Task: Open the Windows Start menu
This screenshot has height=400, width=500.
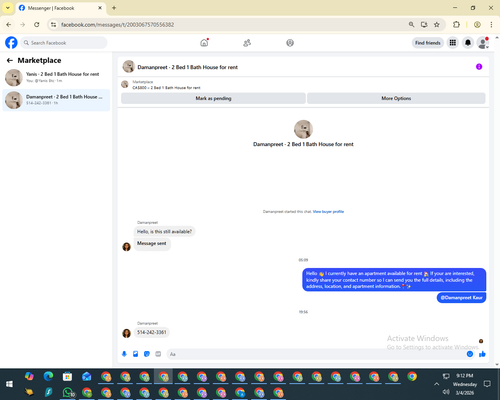Action: coord(9,384)
